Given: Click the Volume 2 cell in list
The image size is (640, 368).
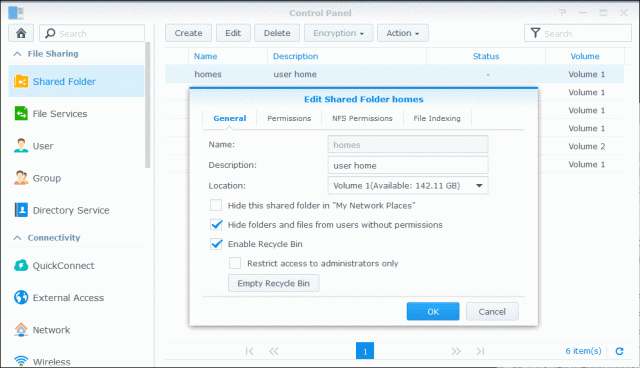Looking at the screenshot, I should tap(587, 146).
